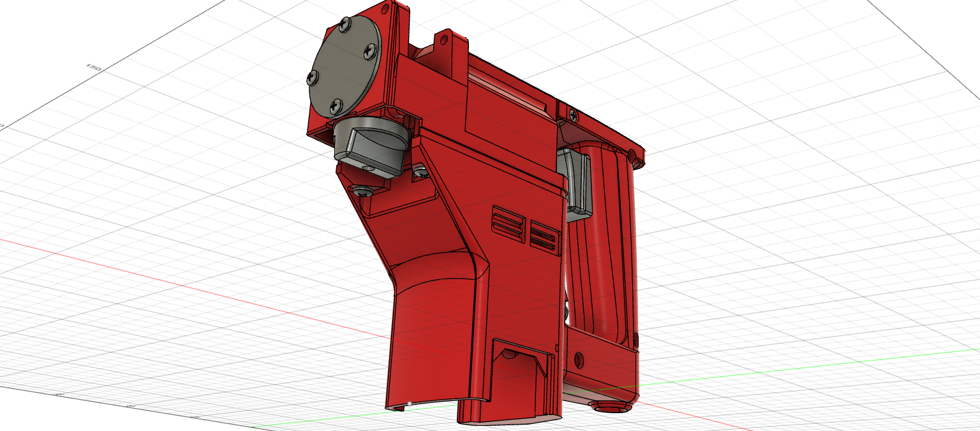Select the screw at the top right corner
This screenshot has width=980, height=431.
[x=573, y=115]
